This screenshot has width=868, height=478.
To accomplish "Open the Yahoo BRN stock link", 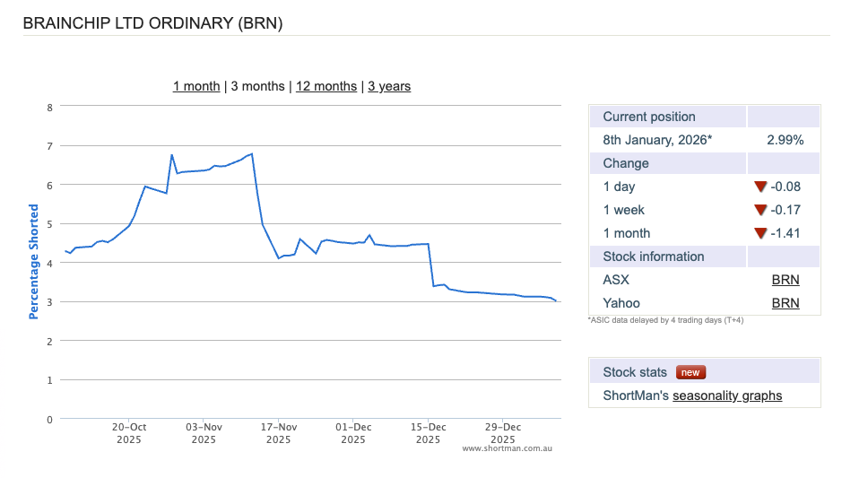I will pos(786,303).
